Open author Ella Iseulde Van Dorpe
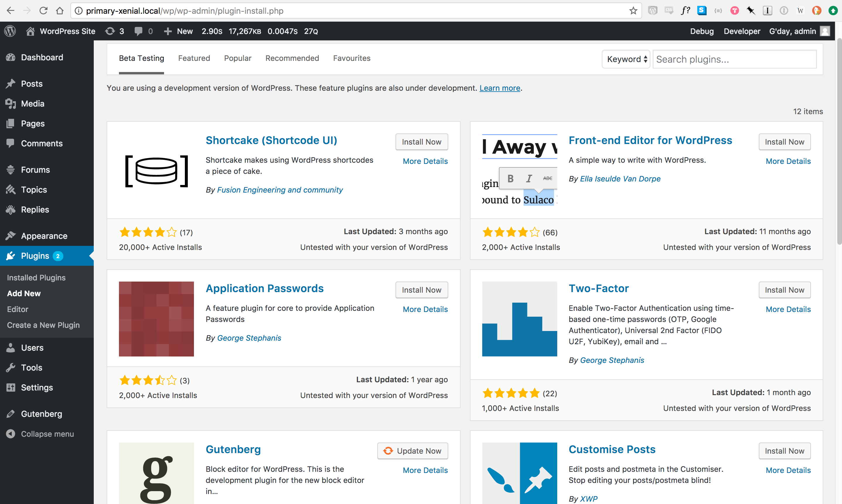 click(620, 179)
